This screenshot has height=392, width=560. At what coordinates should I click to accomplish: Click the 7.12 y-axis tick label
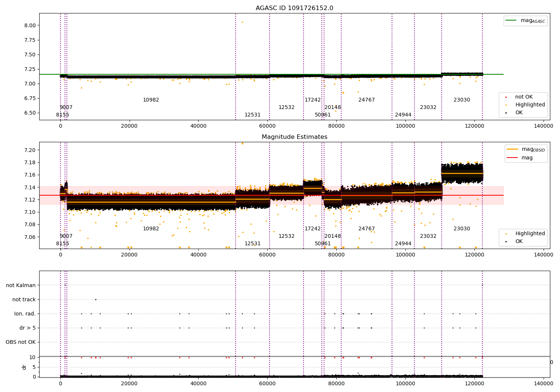pyautogui.click(x=30, y=200)
